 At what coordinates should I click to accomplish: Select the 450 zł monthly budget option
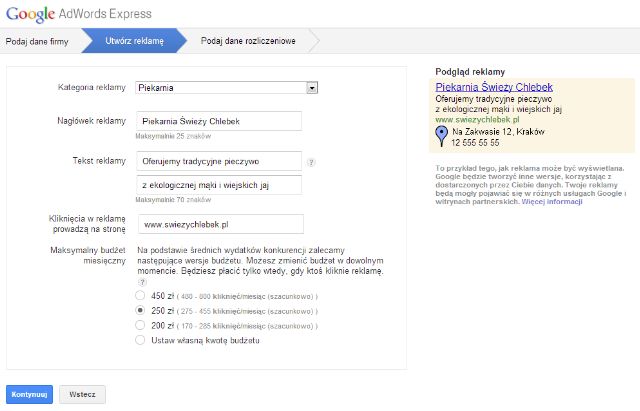(x=141, y=296)
